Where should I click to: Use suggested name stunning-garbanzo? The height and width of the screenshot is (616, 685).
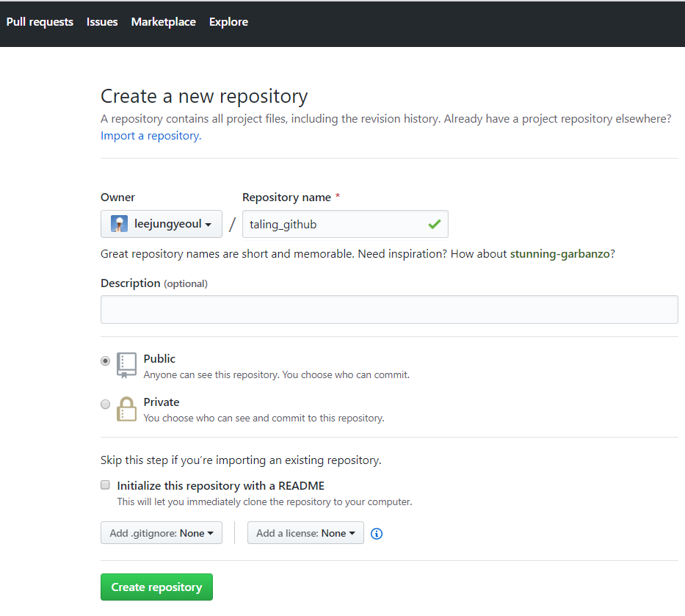pos(559,254)
